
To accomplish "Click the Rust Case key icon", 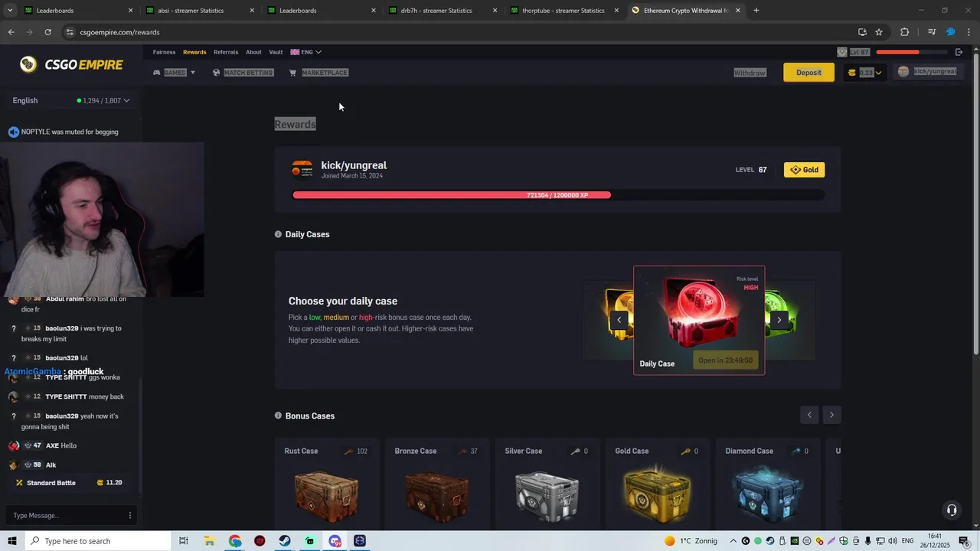I will pyautogui.click(x=349, y=452).
